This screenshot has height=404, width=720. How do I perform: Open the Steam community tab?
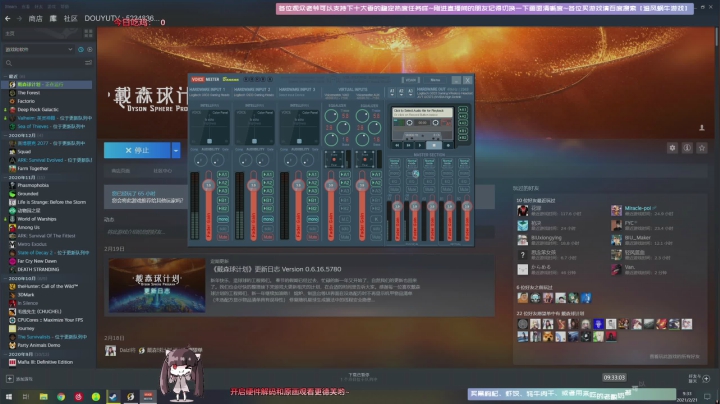(x=70, y=18)
